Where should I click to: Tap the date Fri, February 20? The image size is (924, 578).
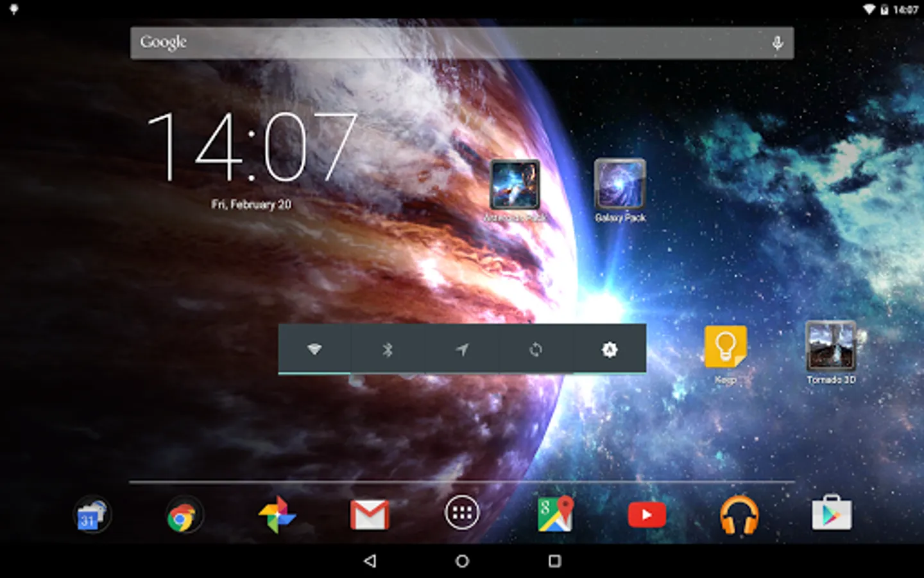(252, 204)
